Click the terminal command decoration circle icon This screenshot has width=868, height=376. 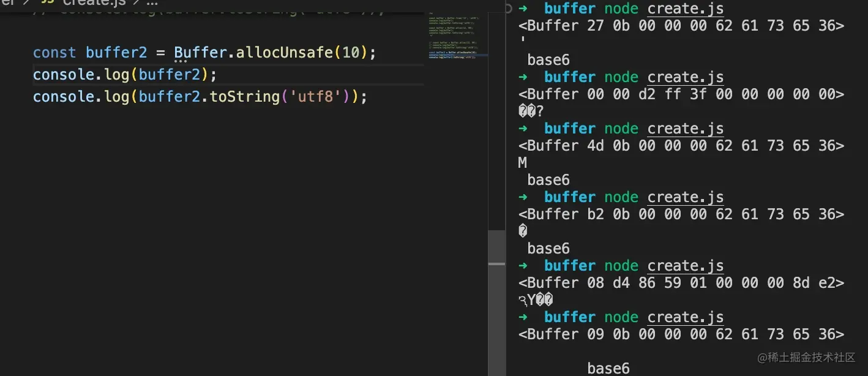tap(509, 9)
